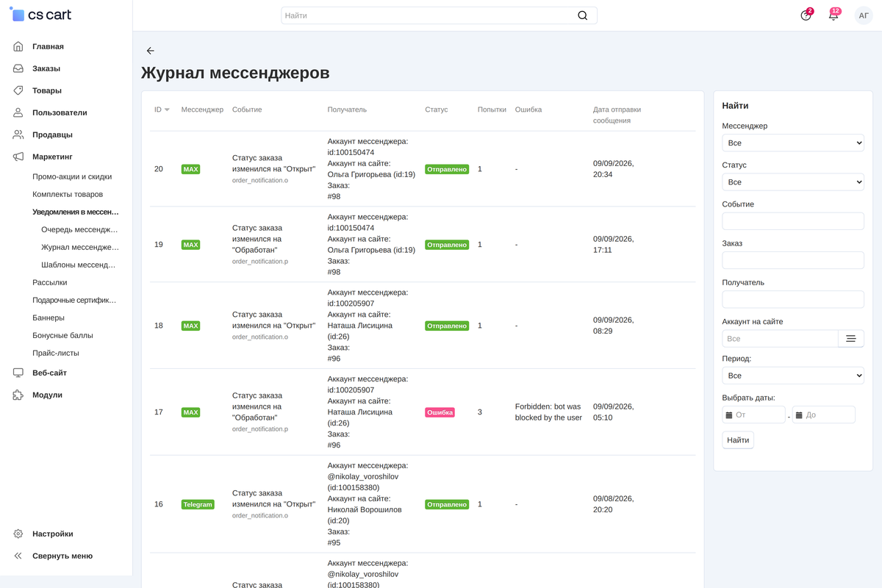Image resolution: width=882 pixels, height=588 pixels.
Task: Click the MAX badge in row 20
Action: coord(190,169)
